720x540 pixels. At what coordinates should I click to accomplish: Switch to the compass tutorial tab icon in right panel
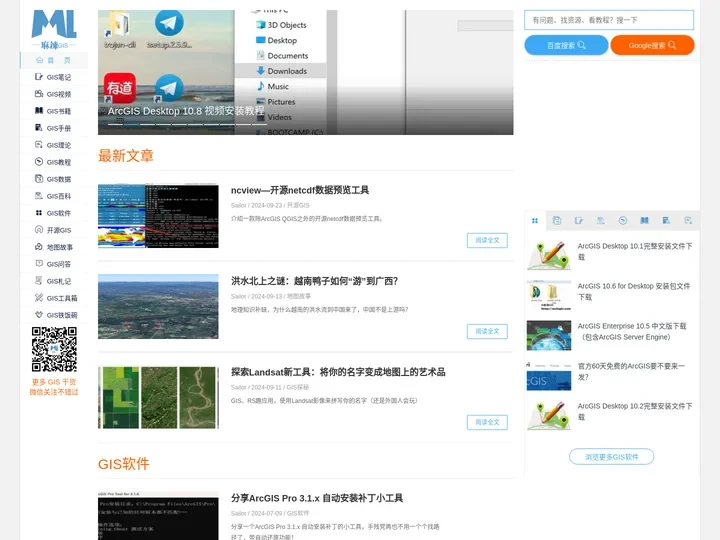623,221
